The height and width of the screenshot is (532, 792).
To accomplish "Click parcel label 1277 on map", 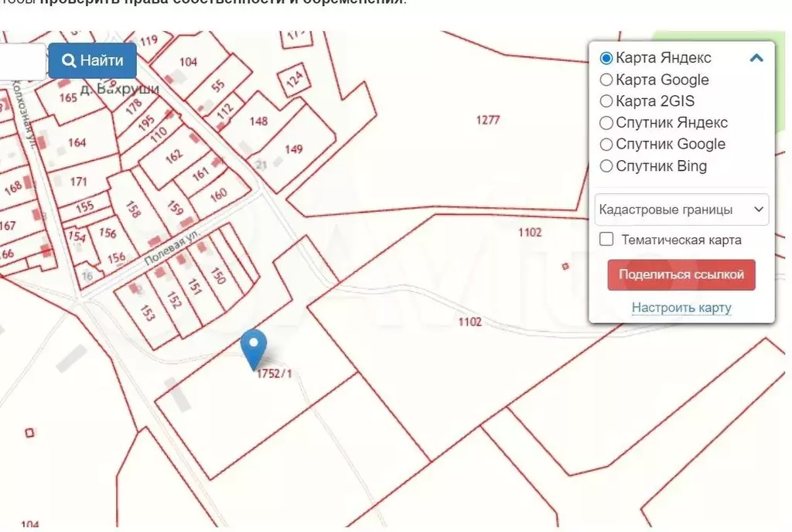I will [488, 120].
